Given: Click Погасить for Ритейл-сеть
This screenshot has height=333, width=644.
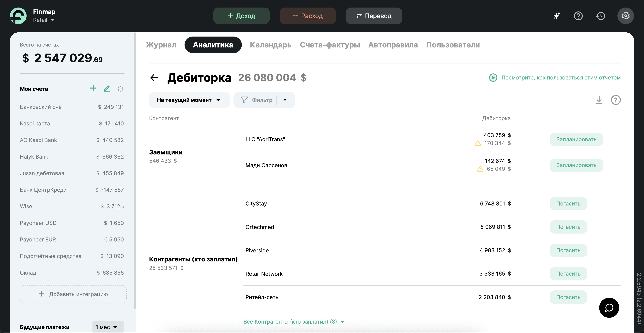Looking at the screenshot, I should (568, 297).
